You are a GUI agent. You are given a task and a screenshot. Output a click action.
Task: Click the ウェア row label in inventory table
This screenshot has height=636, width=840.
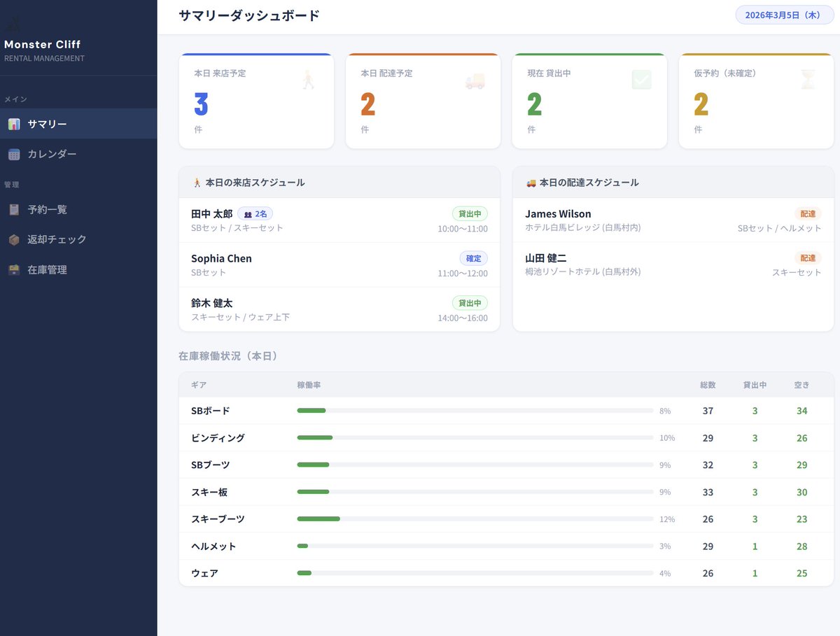pyautogui.click(x=204, y=573)
